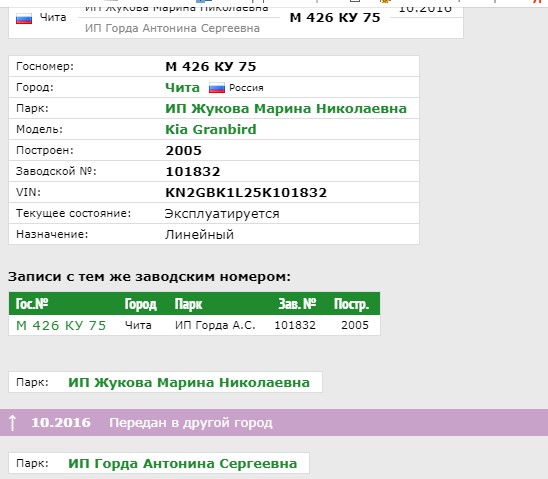Open ИП Жукова Марина Николаевна link in Парк row
This screenshot has height=479, width=548.
coord(286,108)
